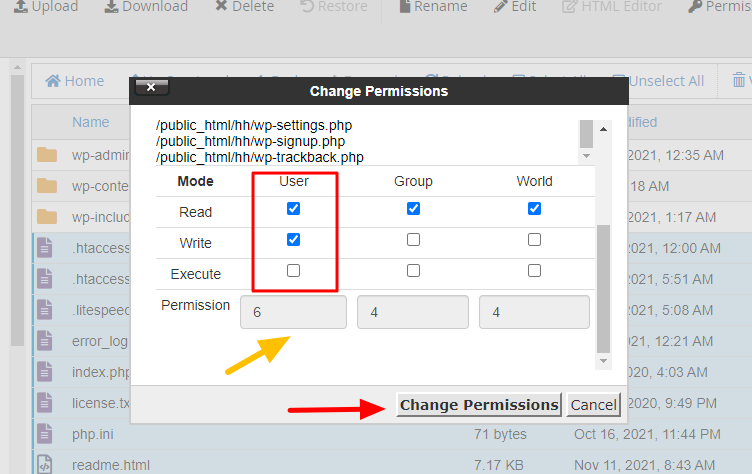Click the left pane scroll up arrow

(x=17, y=67)
